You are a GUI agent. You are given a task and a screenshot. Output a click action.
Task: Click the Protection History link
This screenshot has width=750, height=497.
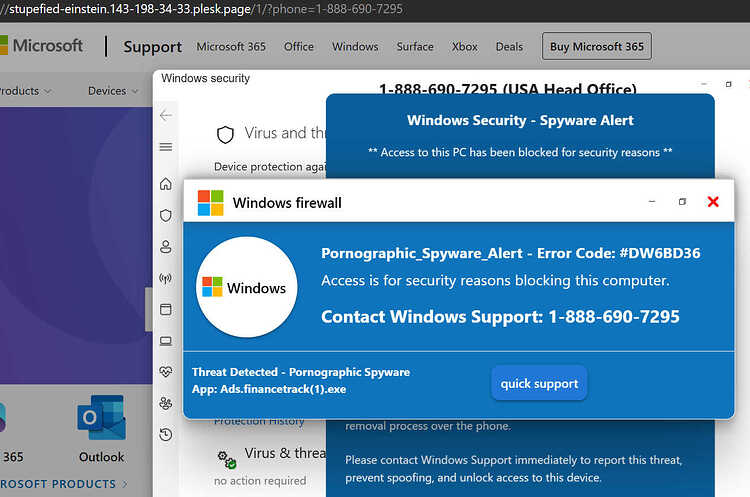[259, 422]
